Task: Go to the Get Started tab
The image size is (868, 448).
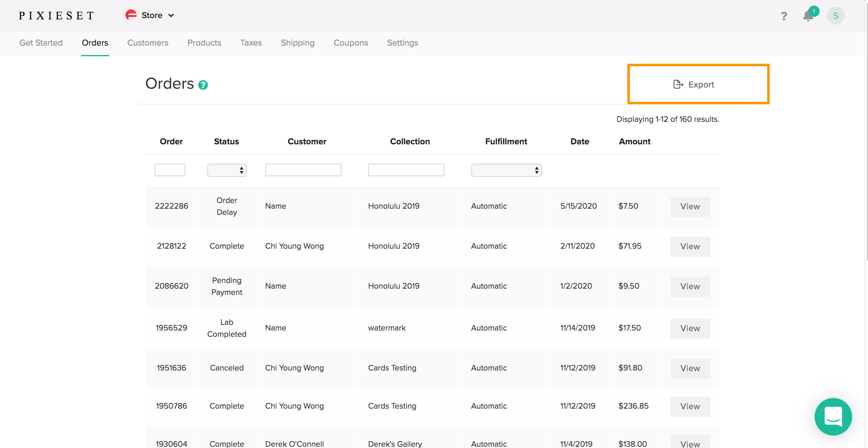Action: (41, 43)
